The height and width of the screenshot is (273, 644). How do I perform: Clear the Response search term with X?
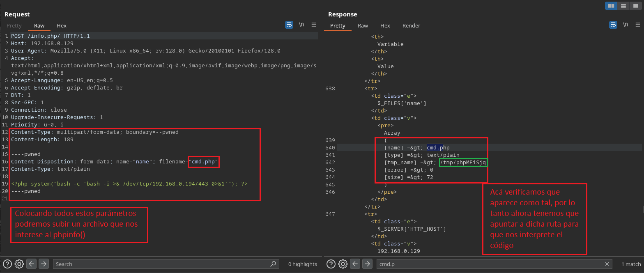[x=607, y=264]
